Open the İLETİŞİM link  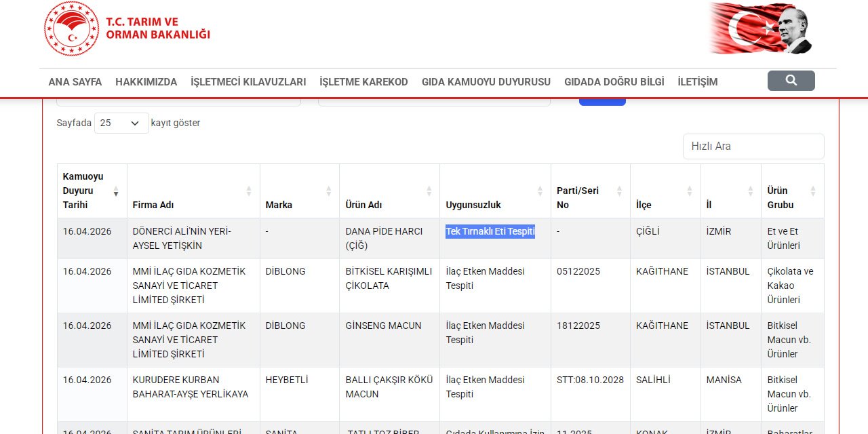click(697, 82)
